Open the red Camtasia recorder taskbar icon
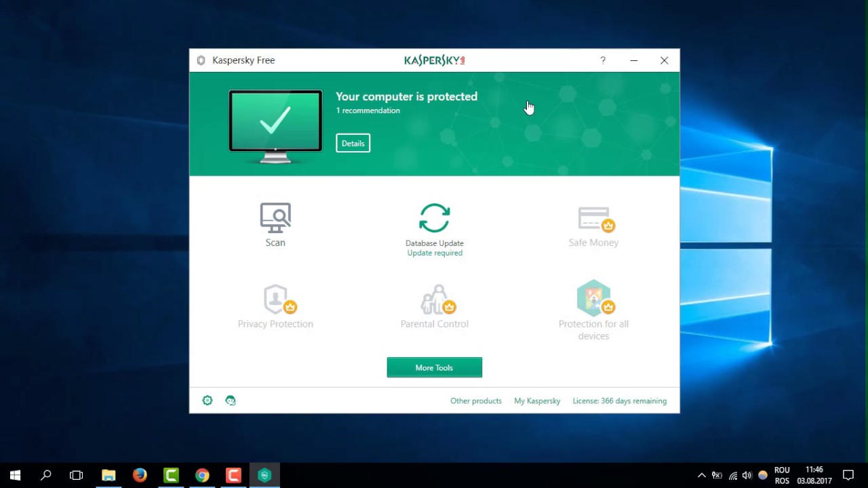Viewport: 868px width, 488px height. (233, 475)
